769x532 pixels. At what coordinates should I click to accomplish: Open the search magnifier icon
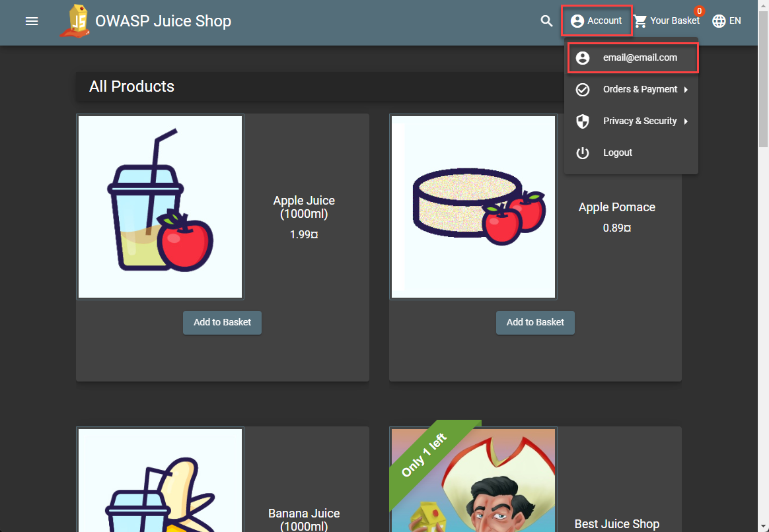tap(546, 21)
